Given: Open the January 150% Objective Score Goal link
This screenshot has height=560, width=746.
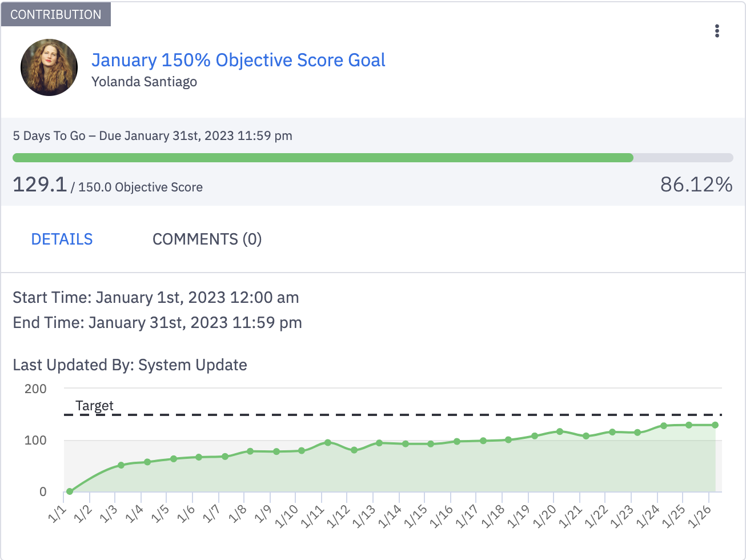Looking at the screenshot, I should point(239,60).
